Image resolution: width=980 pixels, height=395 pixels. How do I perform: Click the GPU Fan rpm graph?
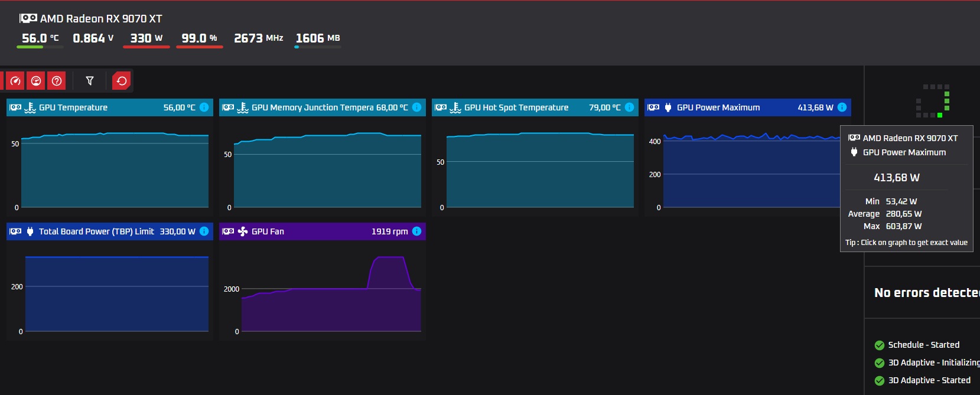pos(331,294)
